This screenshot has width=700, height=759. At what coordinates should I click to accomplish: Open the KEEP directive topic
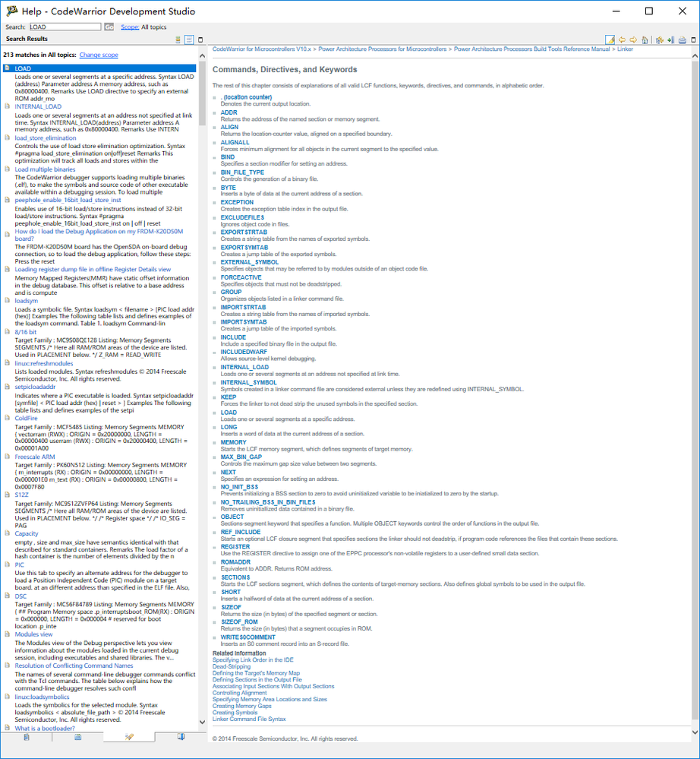point(229,397)
